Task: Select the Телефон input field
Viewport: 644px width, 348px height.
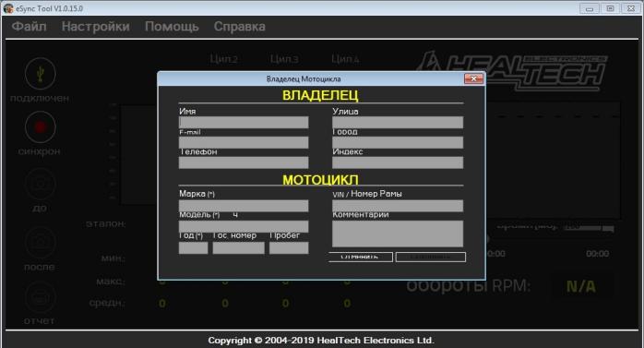Action: click(x=244, y=162)
